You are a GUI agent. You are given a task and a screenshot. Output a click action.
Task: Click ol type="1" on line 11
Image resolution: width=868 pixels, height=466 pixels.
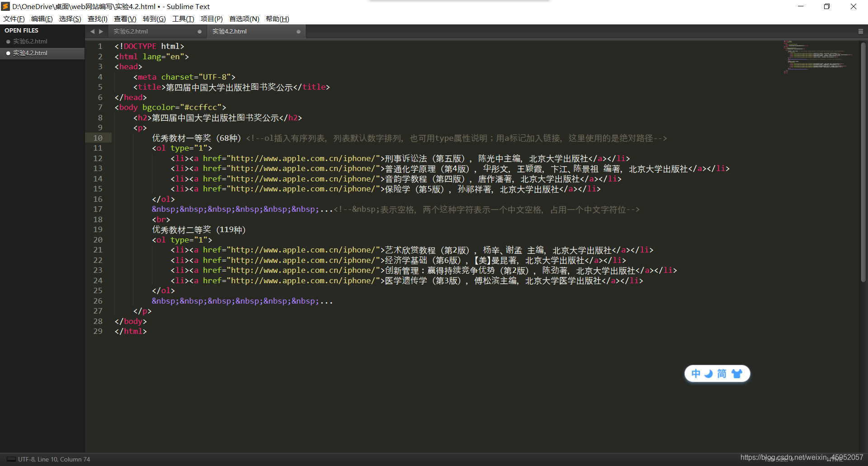(x=182, y=148)
